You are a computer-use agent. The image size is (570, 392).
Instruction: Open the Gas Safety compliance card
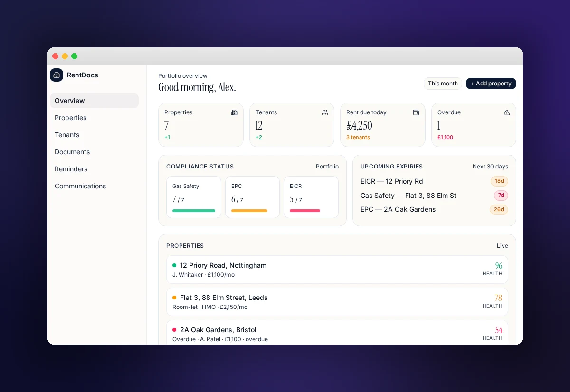[x=194, y=197]
